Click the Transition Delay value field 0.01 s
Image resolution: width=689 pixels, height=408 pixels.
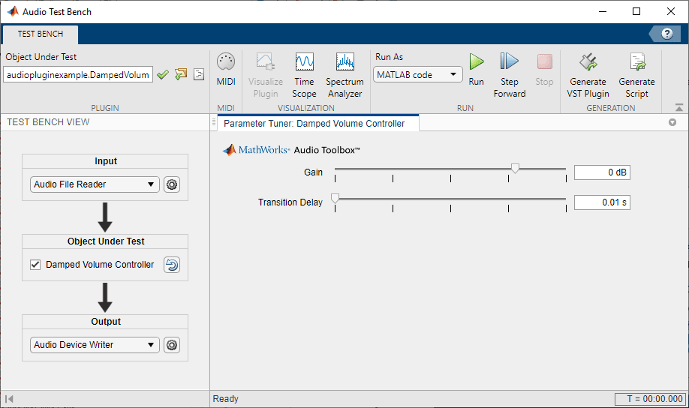pyautogui.click(x=602, y=202)
